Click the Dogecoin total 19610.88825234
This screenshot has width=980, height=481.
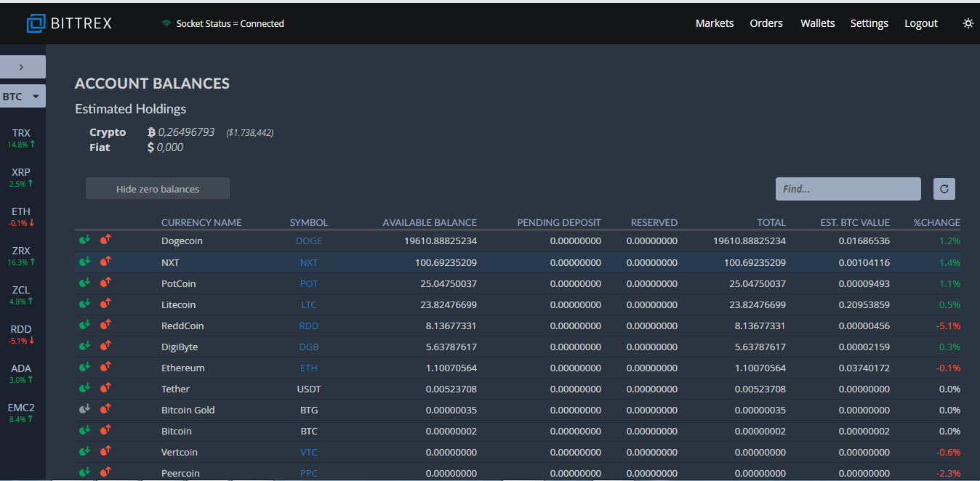[x=750, y=240]
